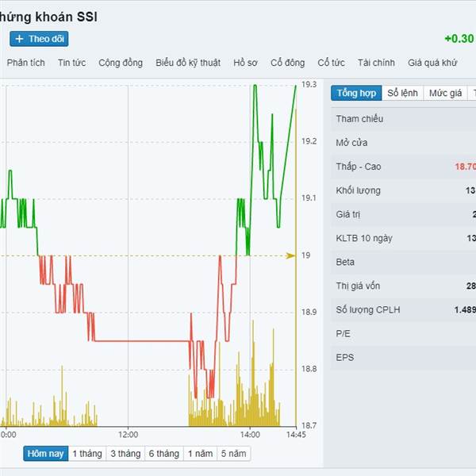Switch to the Tin tức tab
476x476 pixels.
point(71,63)
